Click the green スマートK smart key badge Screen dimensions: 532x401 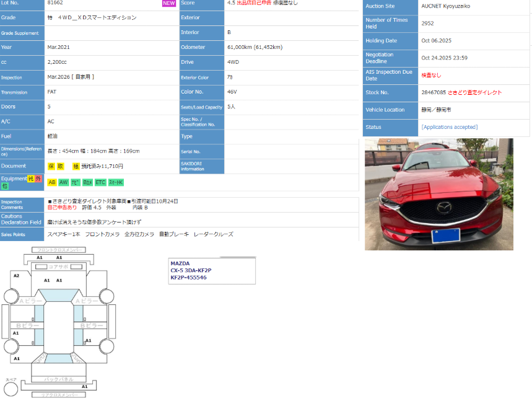click(x=116, y=182)
